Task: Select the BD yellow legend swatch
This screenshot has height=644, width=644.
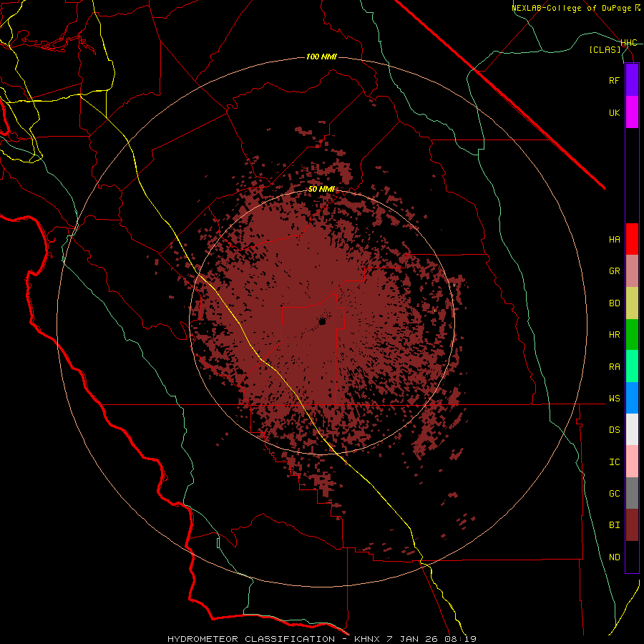Action: pyautogui.click(x=632, y=303)
